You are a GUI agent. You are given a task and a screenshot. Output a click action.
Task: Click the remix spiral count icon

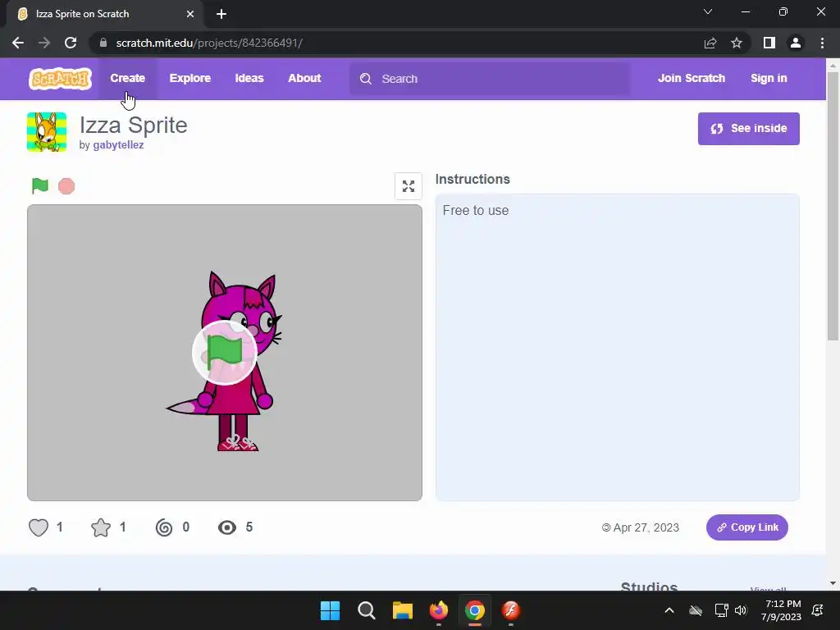click(x=164, y=527)
